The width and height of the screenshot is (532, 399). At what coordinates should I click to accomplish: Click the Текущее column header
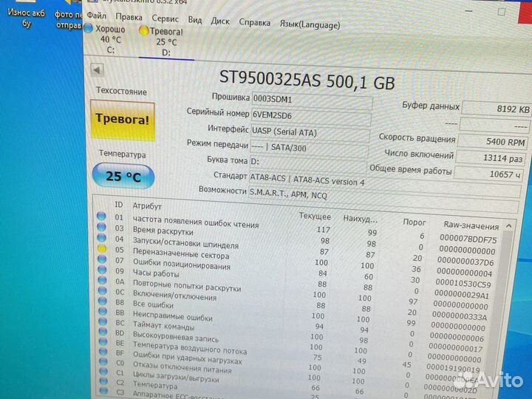pyautogui.click(x=315, y=216)
